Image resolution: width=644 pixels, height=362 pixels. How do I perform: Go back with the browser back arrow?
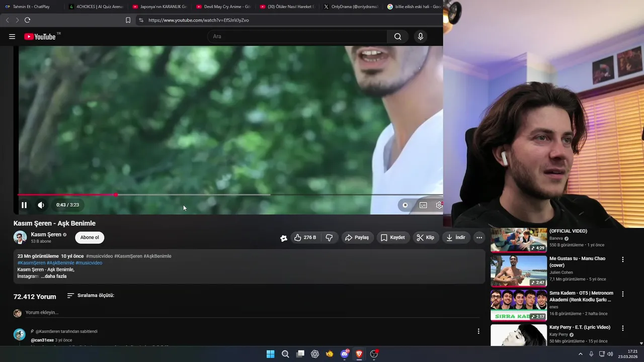pyautogui.click(x=7, y=20)
